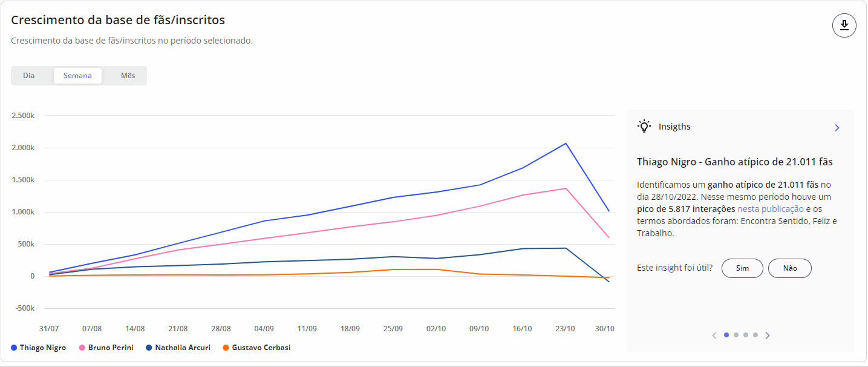Screen dimensions: 868x367
Task: Click the Insights lightbulb icon
Action: tap(644, 127)
